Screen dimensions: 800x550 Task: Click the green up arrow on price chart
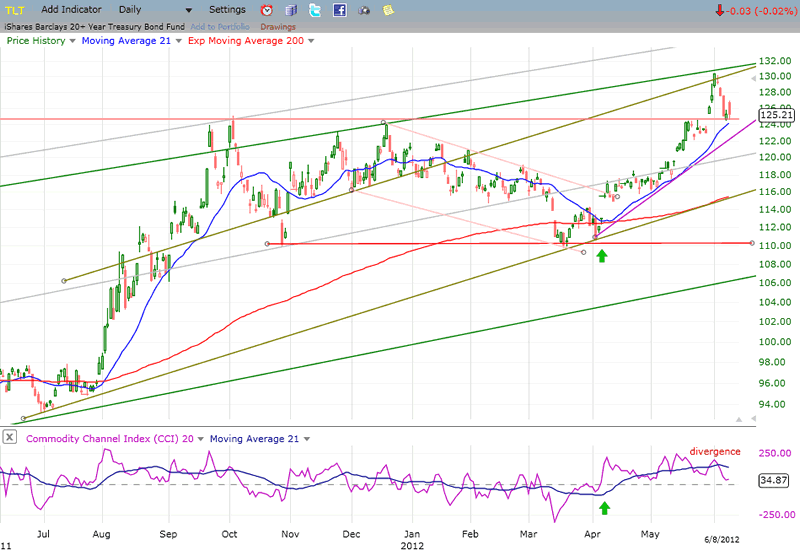point(602,257)
